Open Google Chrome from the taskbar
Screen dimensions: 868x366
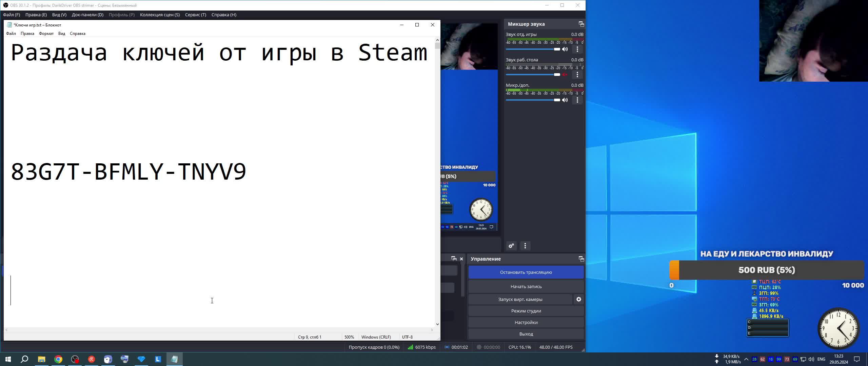coord(58,359)
